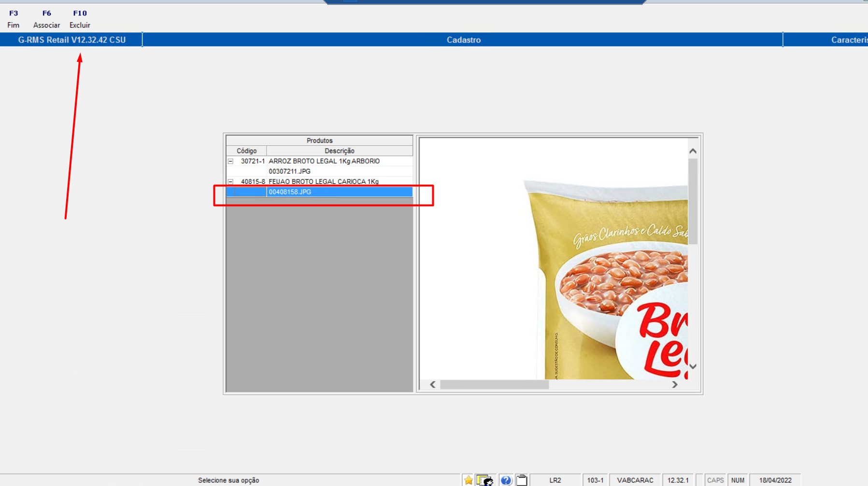Click the up arrow of image vertical scrollbar
The width and height of the screenshot is (868, 486).
(693, 151)
